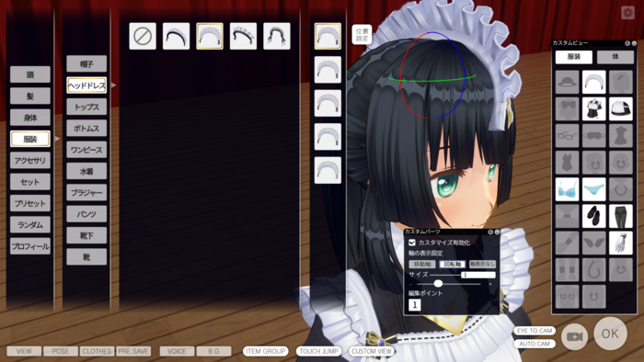Toggle the カスタマイズ有効化 checkbox
The image size is (644, 362).
412,243
